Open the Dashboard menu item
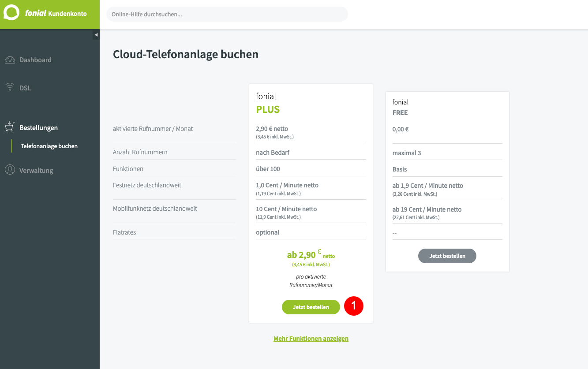 (35, 60)
